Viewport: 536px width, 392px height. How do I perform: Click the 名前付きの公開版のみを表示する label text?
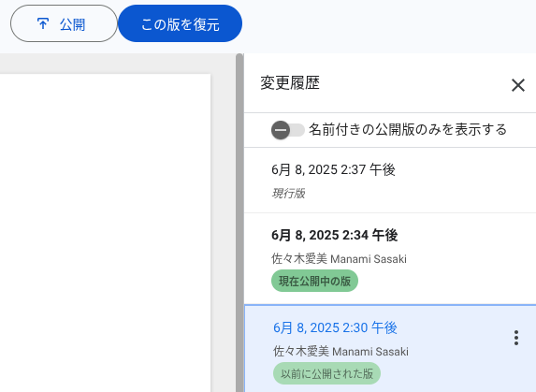tap(408, 130)
